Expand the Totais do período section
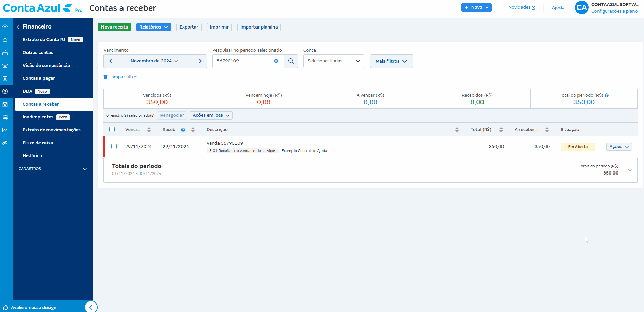The width and height of the screenshot is (644, 312). (x=629, y=170)
